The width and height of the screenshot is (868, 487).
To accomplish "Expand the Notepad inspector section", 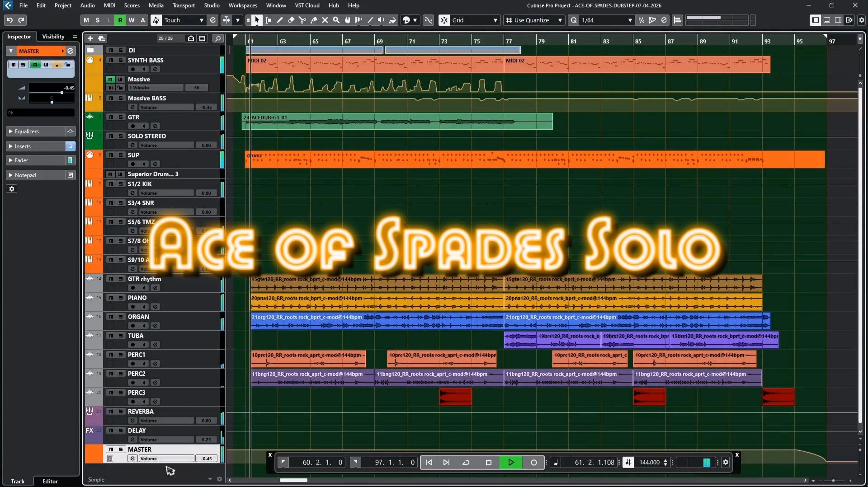I will (36, 175).
